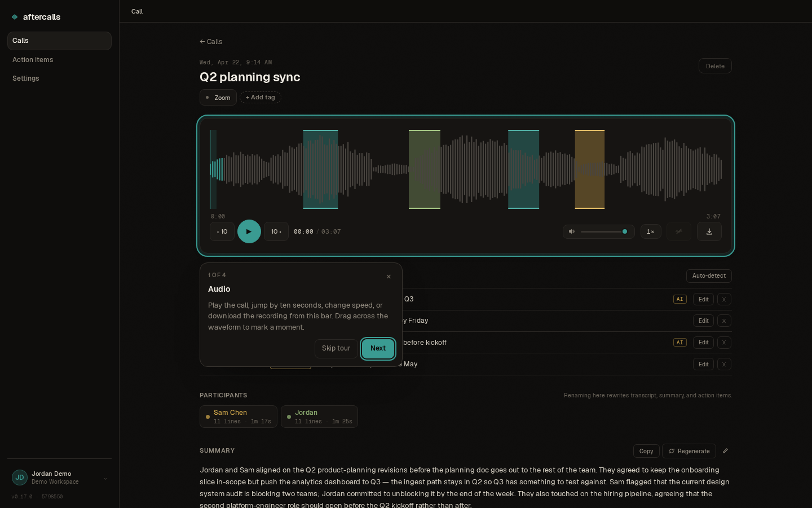Viewport: 812px width, 508px height.
Task: Mute audio with the speaker icon
Action: [x=572, y=231]
